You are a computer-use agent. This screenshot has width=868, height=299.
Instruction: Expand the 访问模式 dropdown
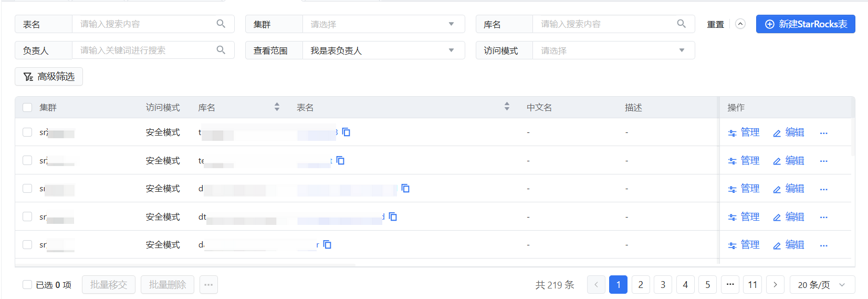613,50
